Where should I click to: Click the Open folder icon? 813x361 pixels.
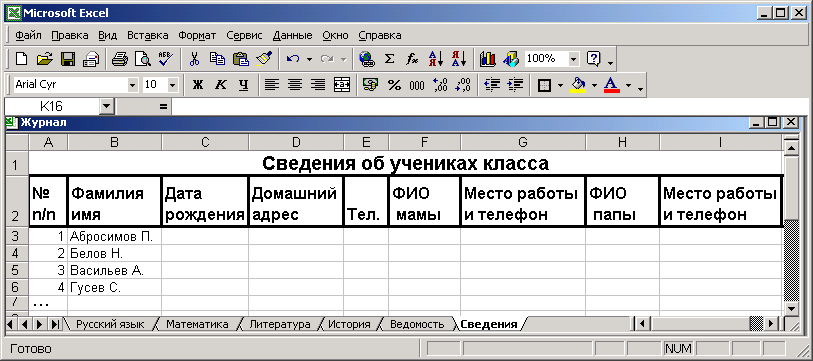[x=45, y=59]
